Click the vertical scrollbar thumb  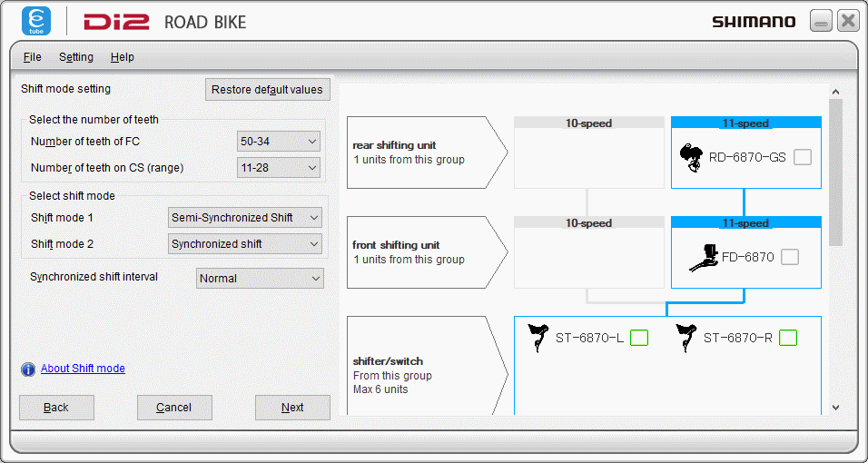(836, 172)
